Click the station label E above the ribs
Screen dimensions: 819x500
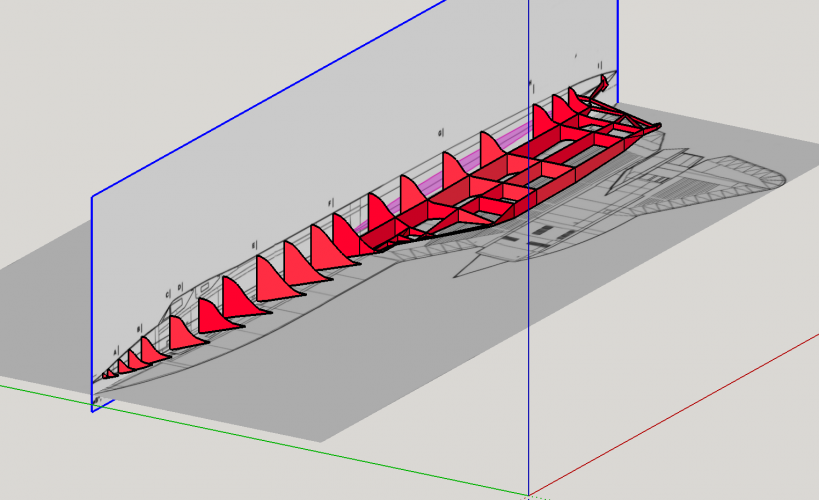[x=254, y=244]
